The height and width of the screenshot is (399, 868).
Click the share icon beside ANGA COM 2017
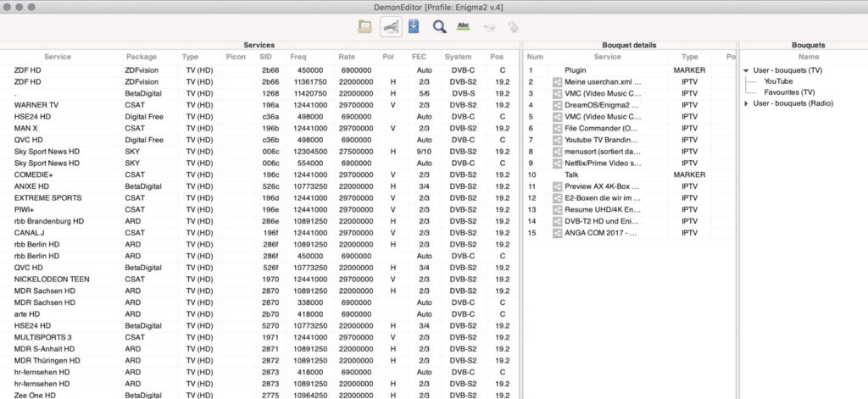[557, 233]
